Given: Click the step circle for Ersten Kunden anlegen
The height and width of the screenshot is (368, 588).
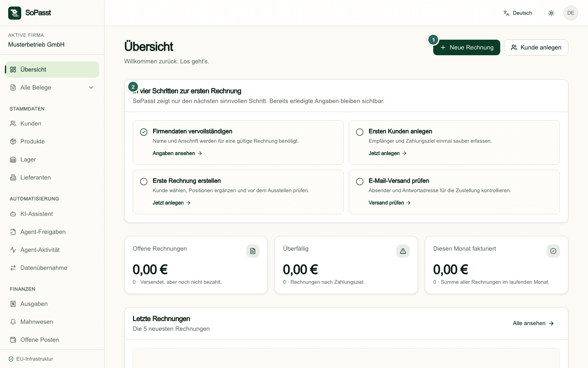Looking at the screenshot, I should click(360, 132).
